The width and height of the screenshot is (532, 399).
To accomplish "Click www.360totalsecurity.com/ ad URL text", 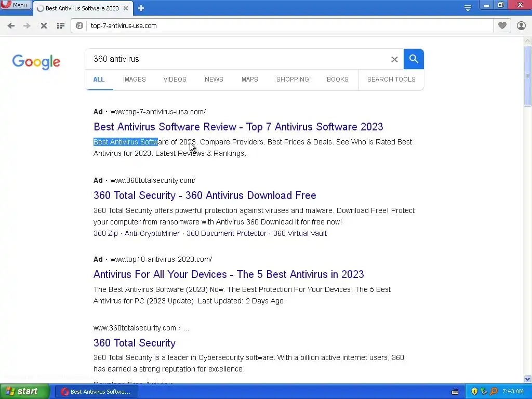I will tap(153, 180).
